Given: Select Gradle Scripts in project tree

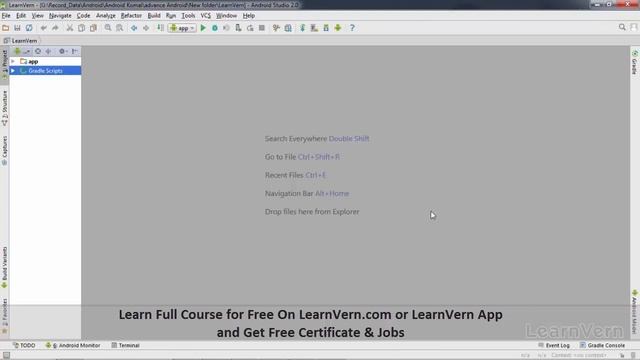Looking at the screenshot, I should click(x=45, y=71).
